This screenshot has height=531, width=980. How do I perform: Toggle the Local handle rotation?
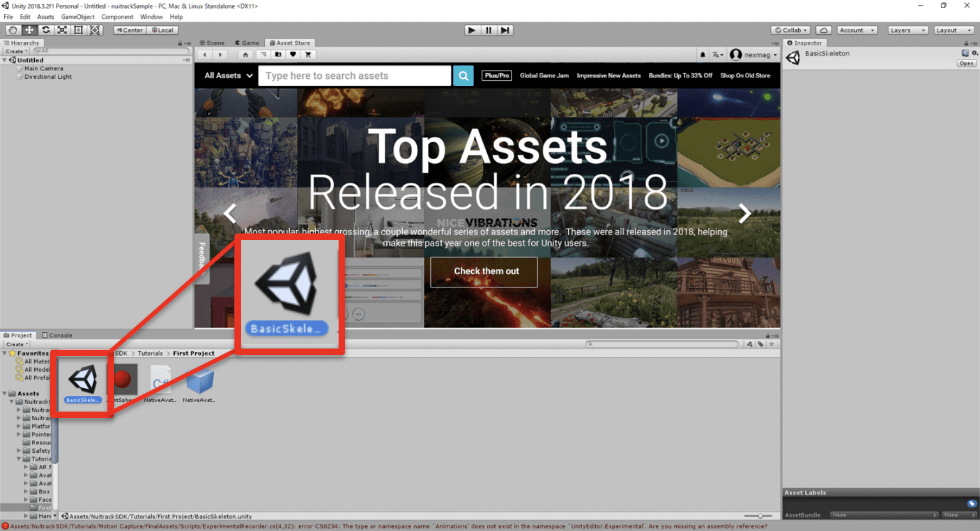(x=163, y=30)
